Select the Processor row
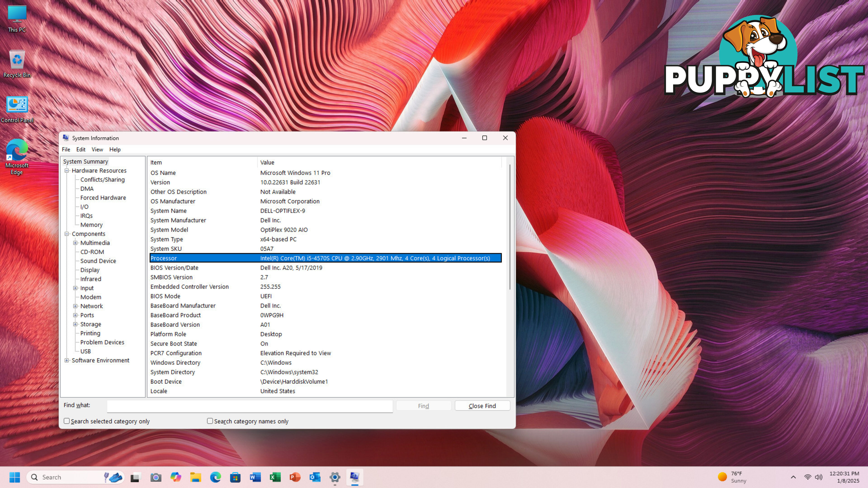This screenshot has height=488, width=868. tap(325, 258)
